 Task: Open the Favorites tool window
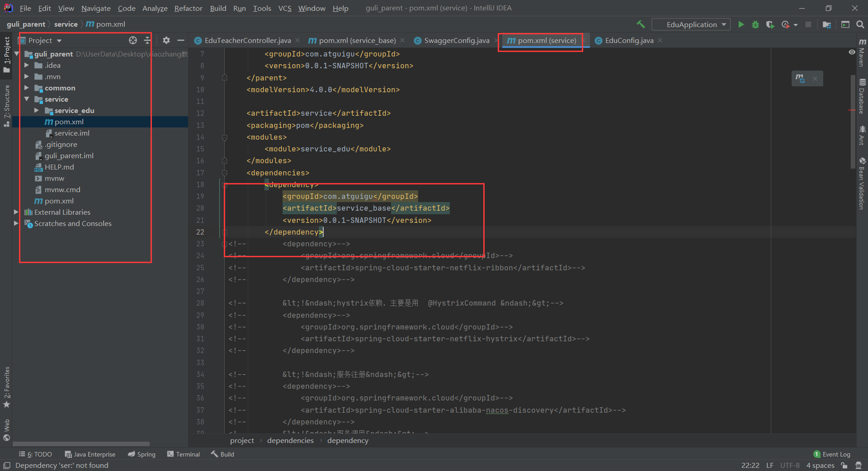pos(7,387)
